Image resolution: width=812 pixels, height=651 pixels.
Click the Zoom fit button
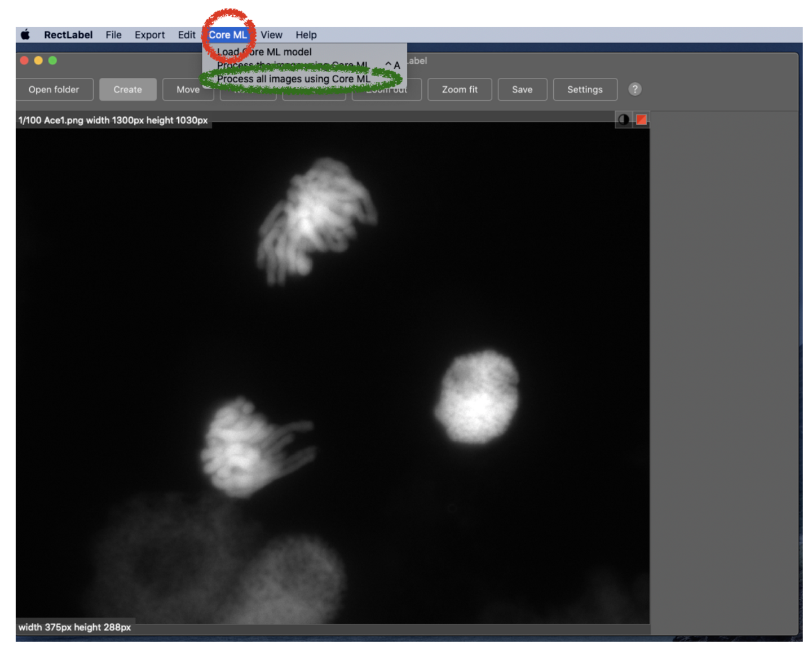pos(459,89)
